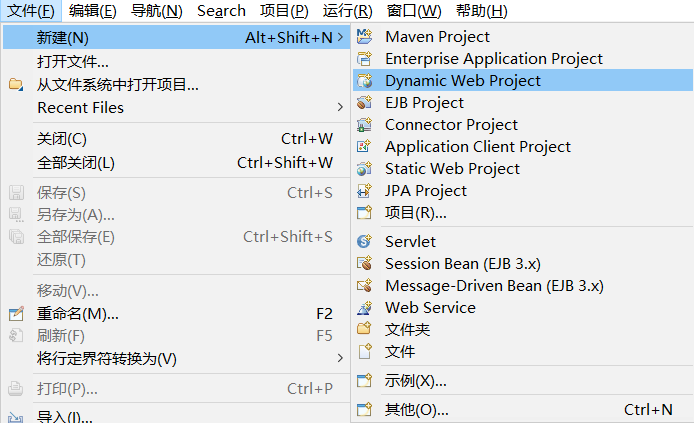Open the 编辑(E) menu

(93, 11)
